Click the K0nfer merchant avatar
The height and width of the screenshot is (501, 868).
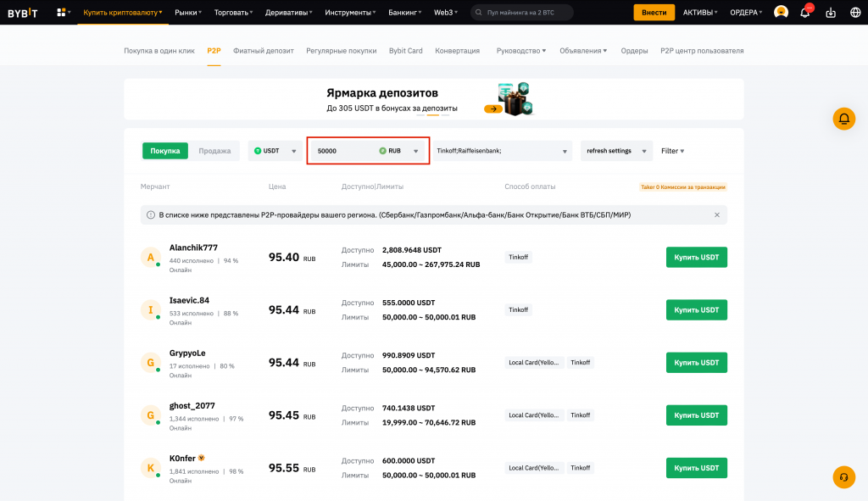tap(151, 468)
